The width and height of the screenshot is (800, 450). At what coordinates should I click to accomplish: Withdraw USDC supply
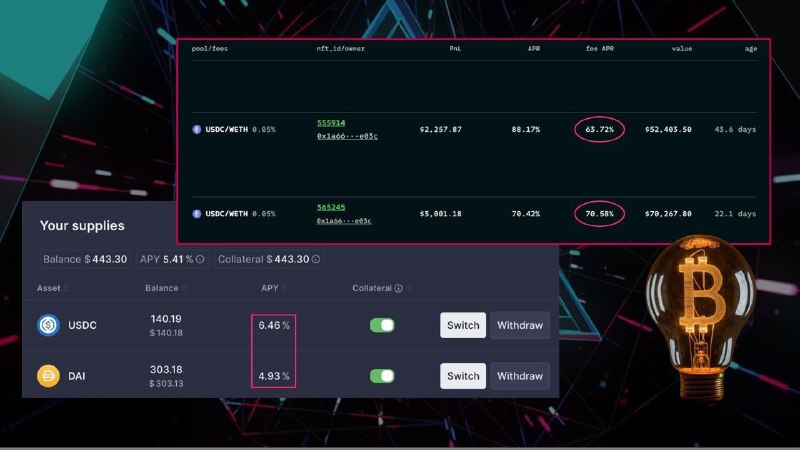pos(520,325)
